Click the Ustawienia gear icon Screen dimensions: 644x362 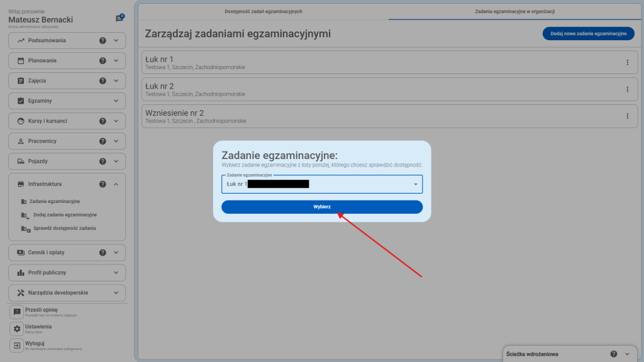coord(17,329)
